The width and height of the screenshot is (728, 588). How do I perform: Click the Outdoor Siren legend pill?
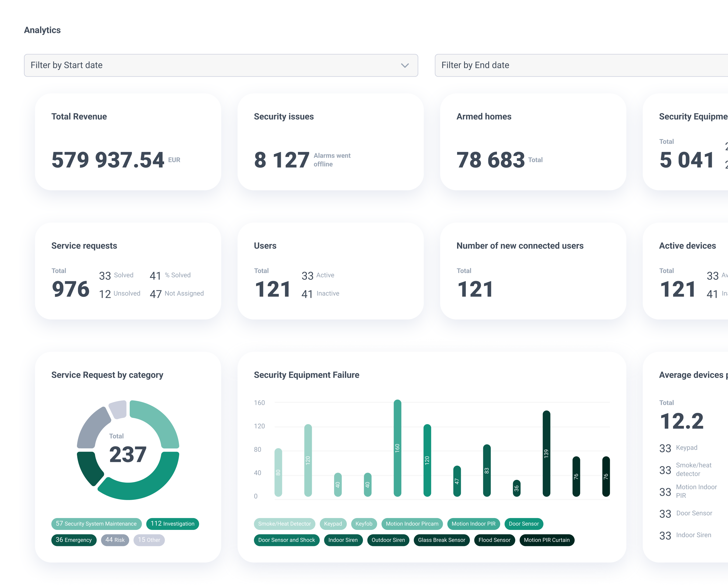click(x=388, y=540)
